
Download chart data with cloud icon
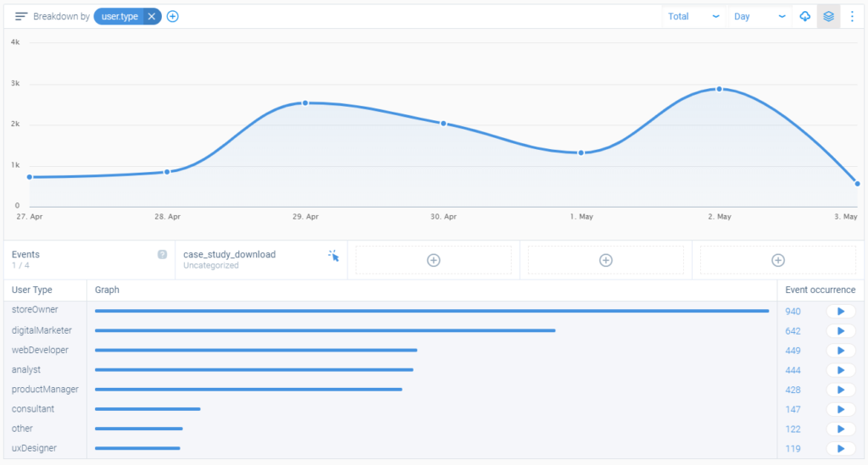pos(805,17)
